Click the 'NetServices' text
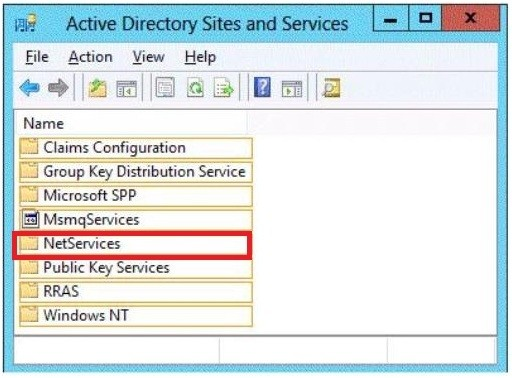Image resolution: width=512 pixels, height=378 pixels. (x=82, y=243)
